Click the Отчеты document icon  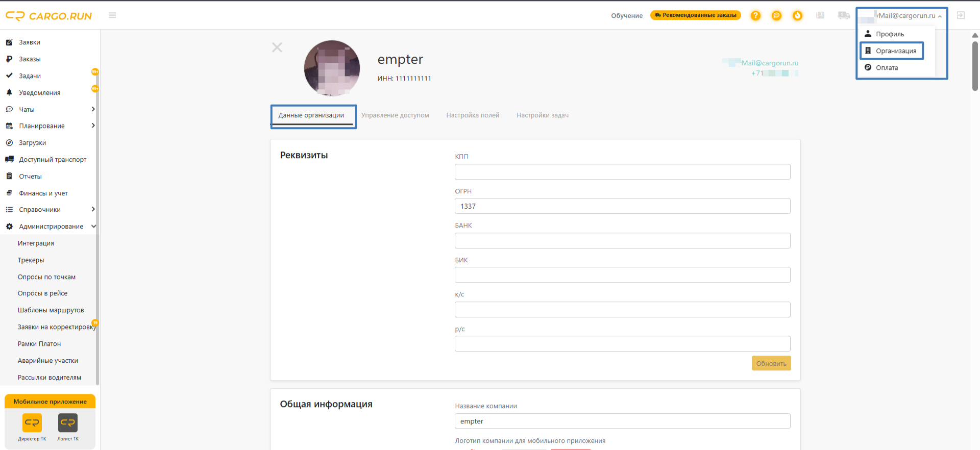pos(9,176)
